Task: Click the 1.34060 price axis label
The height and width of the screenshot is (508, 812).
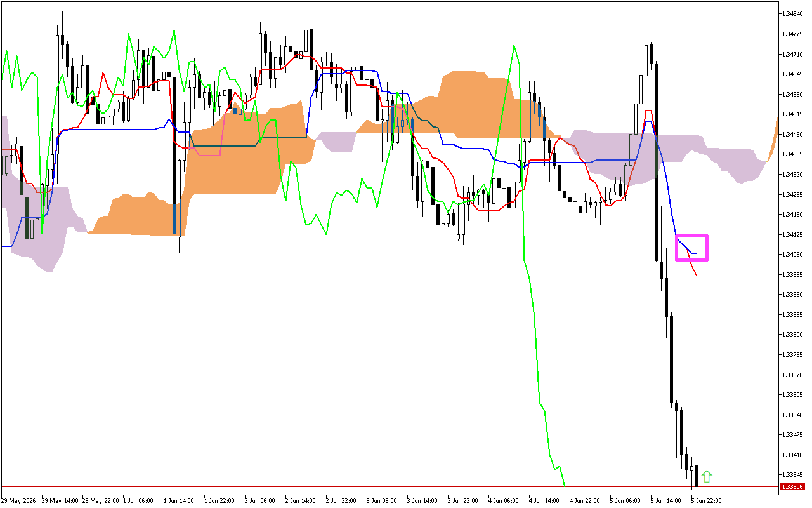Action: (793, 255)
